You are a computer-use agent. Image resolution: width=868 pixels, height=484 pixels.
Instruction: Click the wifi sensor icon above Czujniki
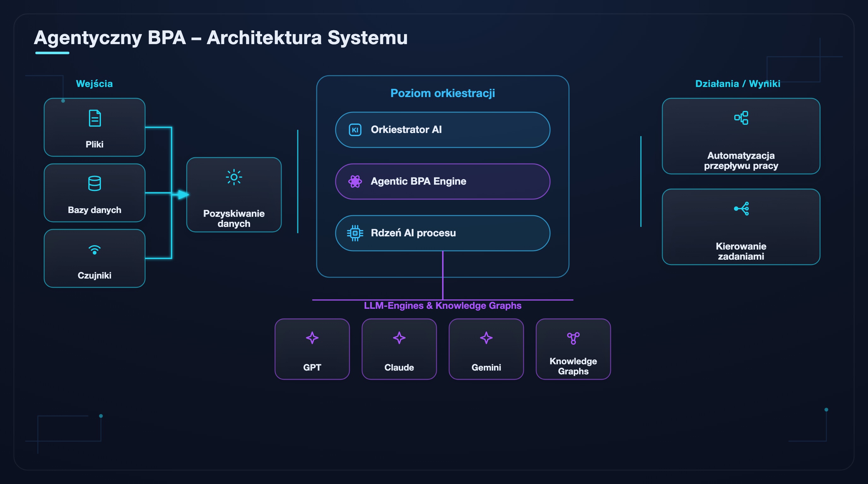(95, 250)
